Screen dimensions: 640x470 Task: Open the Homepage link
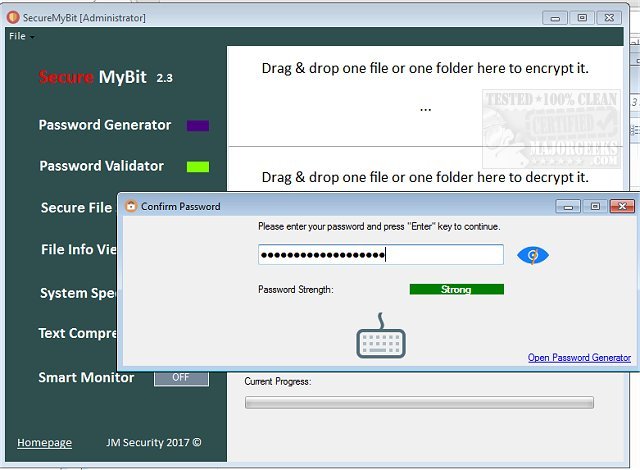pyautogui.click(x=44, y=443)
